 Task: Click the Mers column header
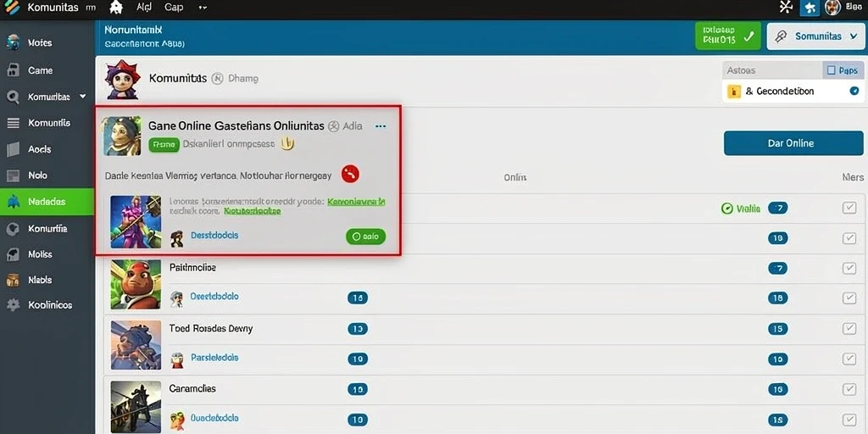[853, 177]
